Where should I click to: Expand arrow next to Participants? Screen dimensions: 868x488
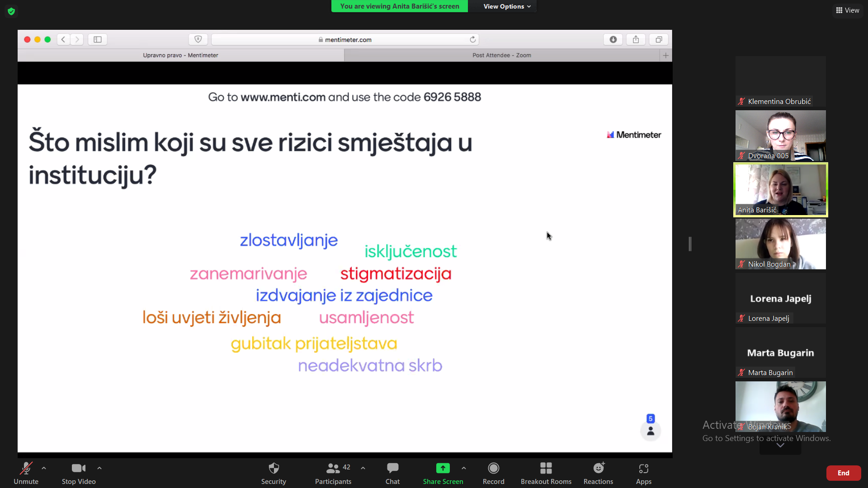pos(363,469)
